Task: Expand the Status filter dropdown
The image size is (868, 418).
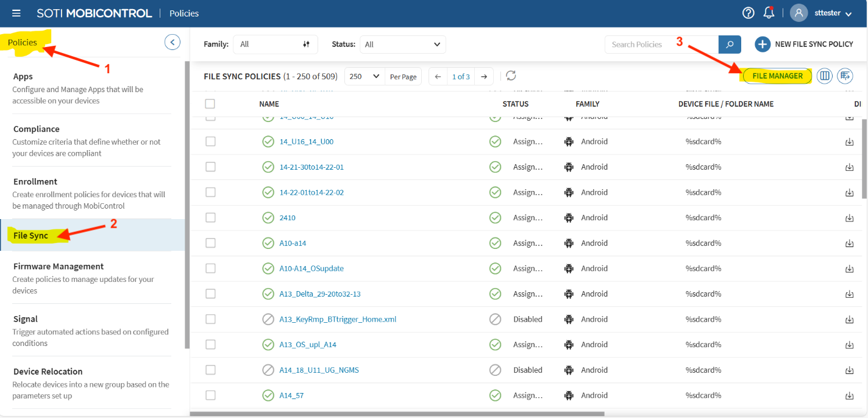Action: (x=402, y=45)
